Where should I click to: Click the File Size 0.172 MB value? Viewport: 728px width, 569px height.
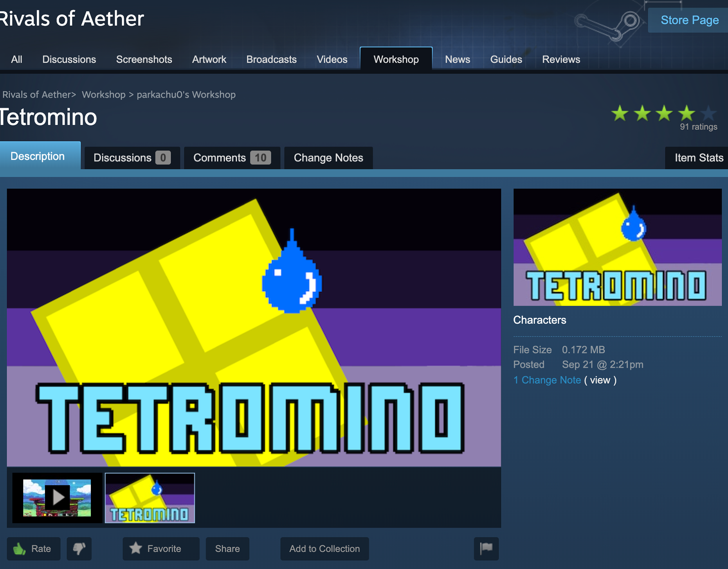point(583,350)
